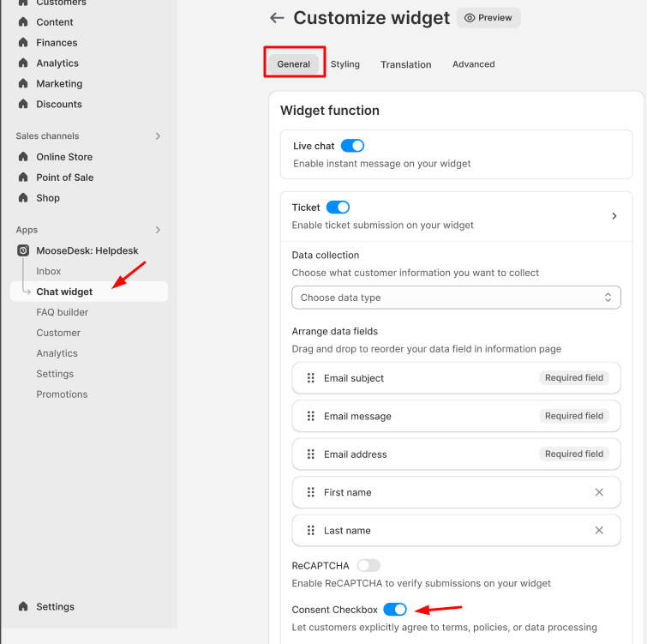Click the Settings icon at sidebar bottom

pyautogui.click(x=23, y=606)
